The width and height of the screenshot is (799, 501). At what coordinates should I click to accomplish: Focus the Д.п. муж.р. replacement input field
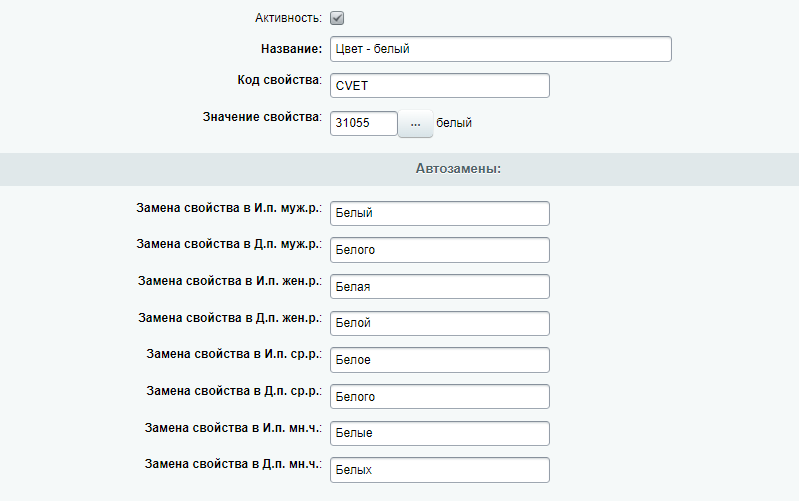(439, 250)
